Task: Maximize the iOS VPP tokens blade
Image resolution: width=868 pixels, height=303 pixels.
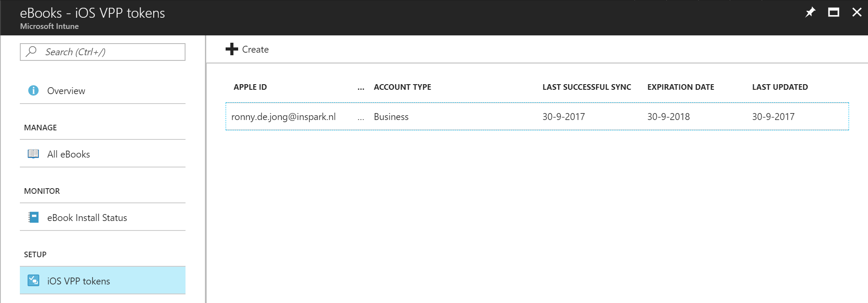Action: [x=833, y=13]
